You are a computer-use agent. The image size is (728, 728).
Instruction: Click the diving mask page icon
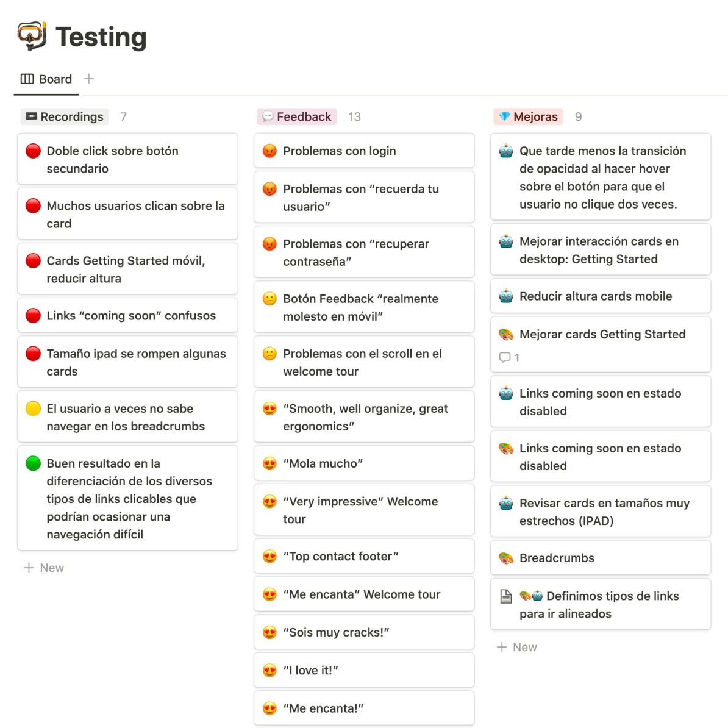32,36
